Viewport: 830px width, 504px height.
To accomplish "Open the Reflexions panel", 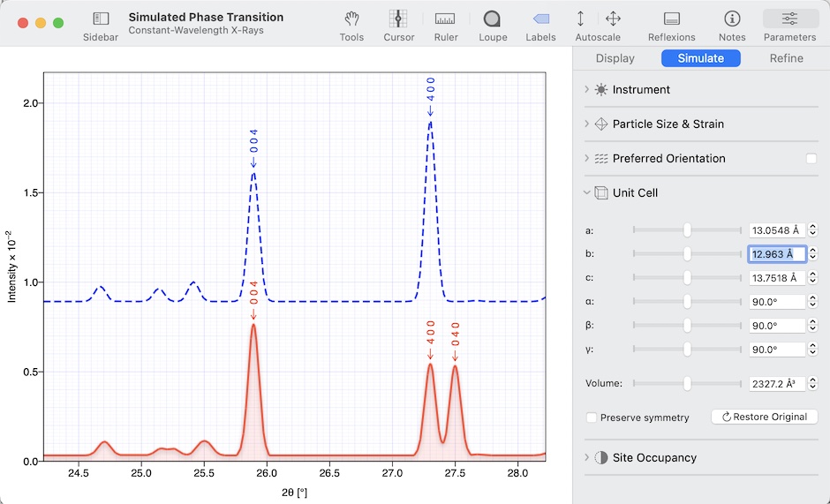I will coord(671,19).
